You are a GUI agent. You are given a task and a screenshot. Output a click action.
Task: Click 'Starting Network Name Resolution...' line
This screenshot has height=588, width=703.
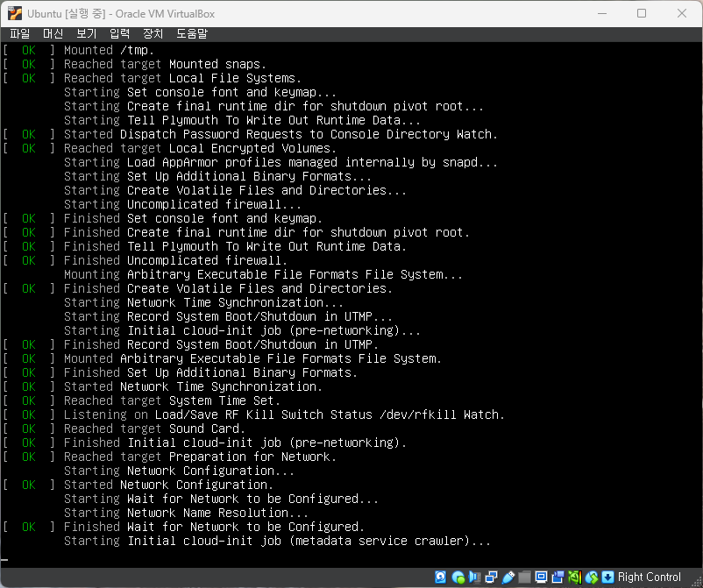click(186, 513)
